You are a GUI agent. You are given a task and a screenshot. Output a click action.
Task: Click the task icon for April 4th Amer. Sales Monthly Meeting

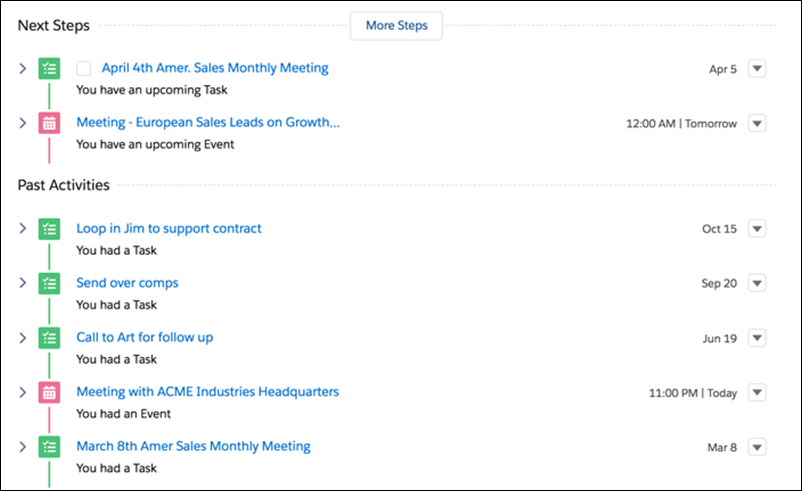click(x=49, y=68)
